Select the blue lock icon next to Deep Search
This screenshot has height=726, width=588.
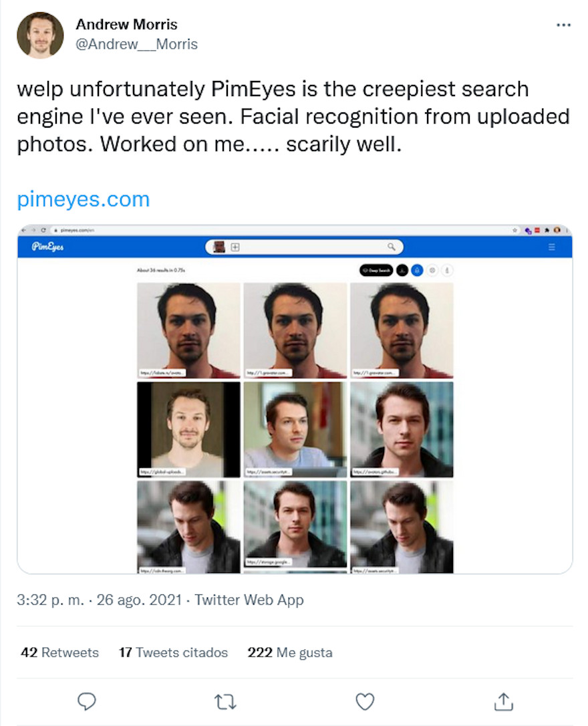pyautogui.click(x=417, y=270)
